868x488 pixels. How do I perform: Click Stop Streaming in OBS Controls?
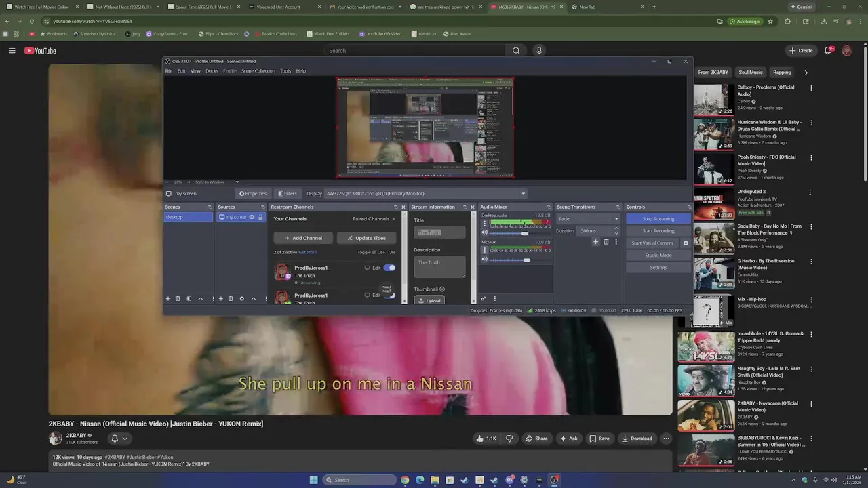pyautogui.click(x=658, y=219)
